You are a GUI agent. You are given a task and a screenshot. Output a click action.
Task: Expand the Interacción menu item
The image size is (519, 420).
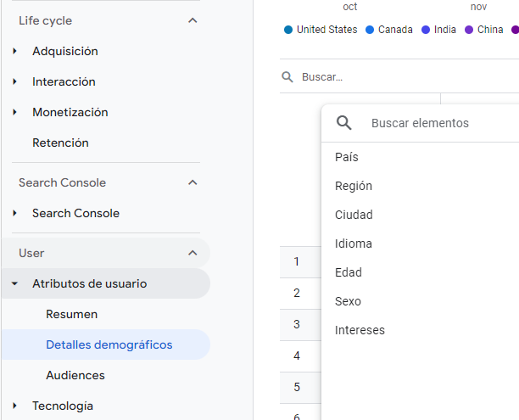64,81
